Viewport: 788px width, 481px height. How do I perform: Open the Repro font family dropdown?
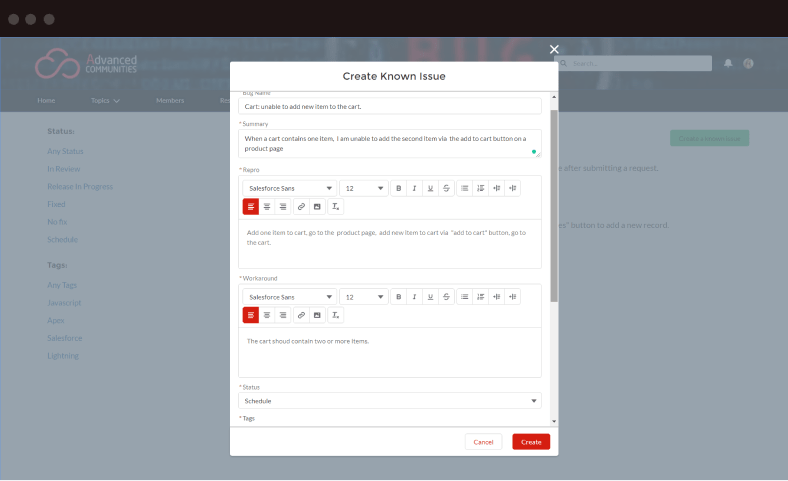[x=289, y=188]
